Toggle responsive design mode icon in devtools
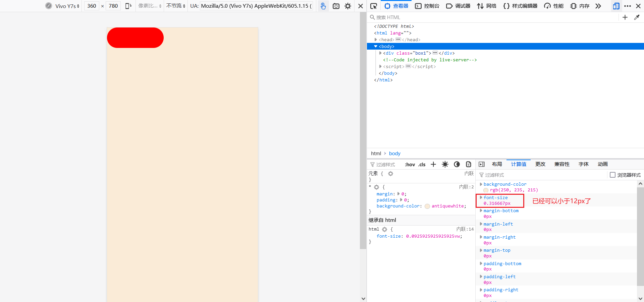 (616, 6)
